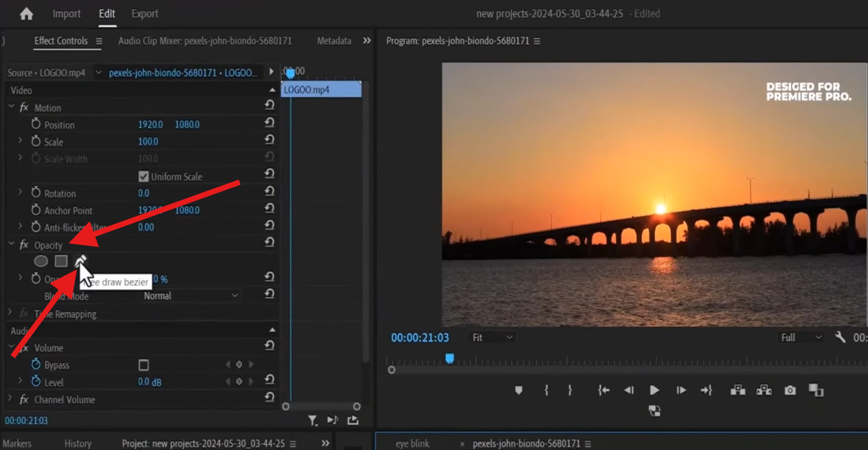Toggle animation stopwatch for Rotation
868x450 pixels.
(x=36, y=193)
